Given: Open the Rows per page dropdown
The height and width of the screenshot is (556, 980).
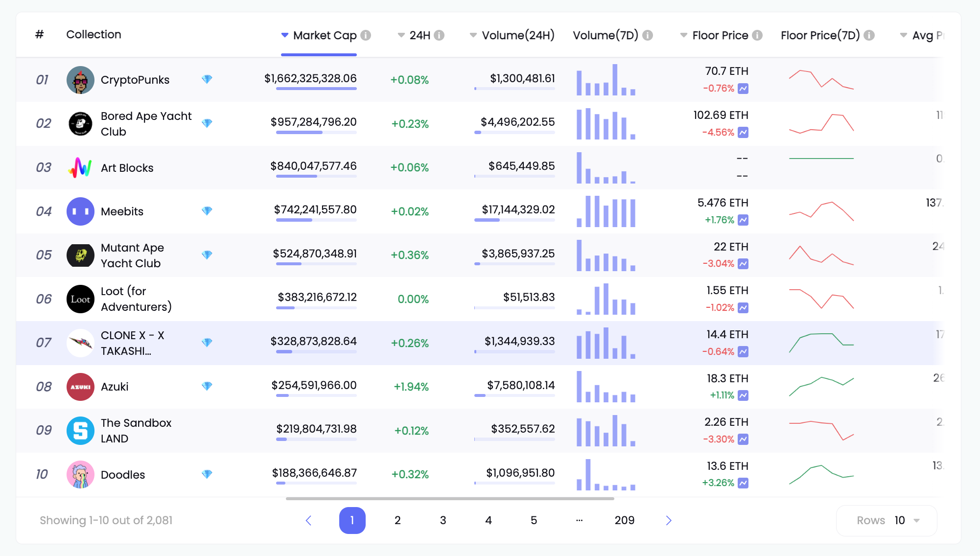Looking at the screenshot, I should (887, 520).
